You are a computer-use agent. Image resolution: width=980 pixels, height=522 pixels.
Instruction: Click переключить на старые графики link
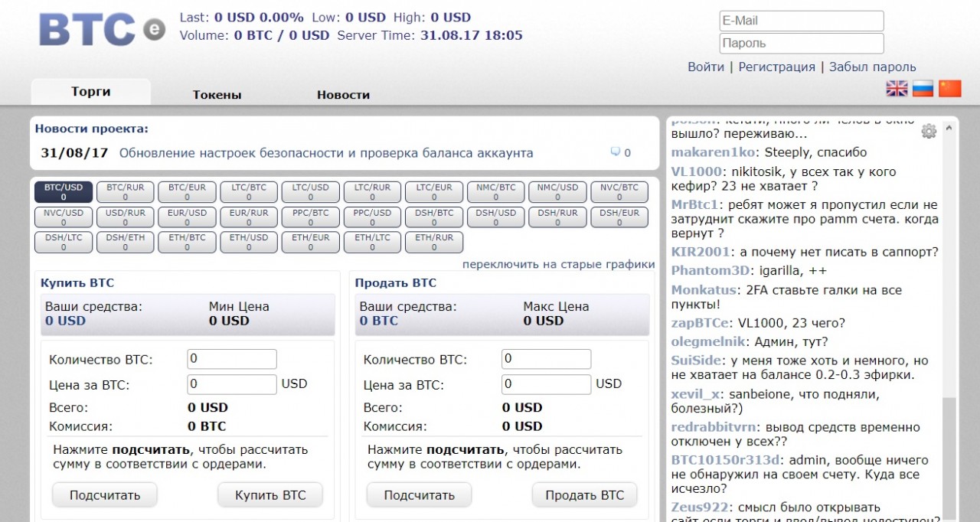pos(558,265)
